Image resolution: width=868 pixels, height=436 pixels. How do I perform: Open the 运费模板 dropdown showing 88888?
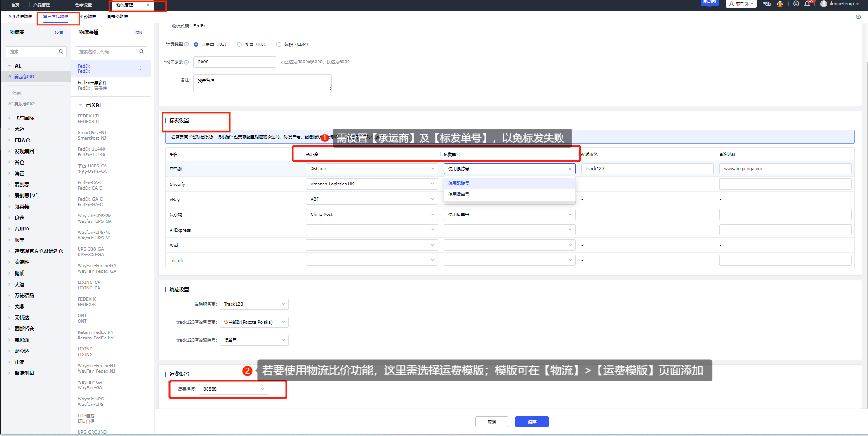[x=233, y=389]
